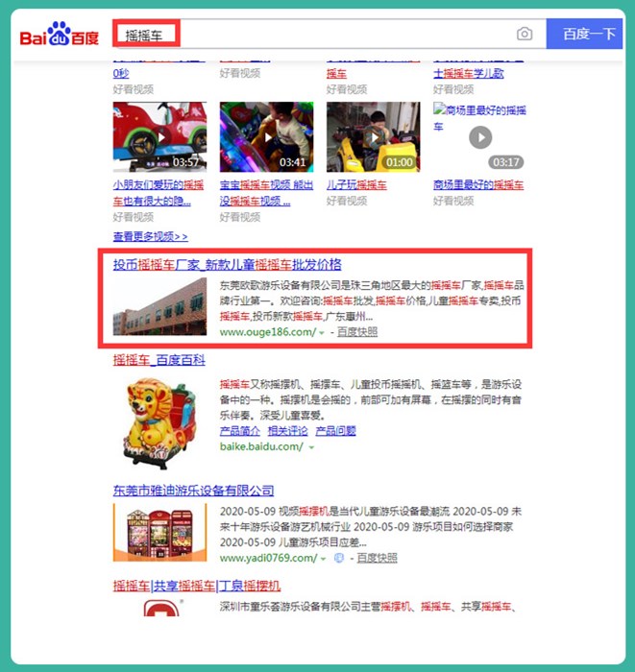Click the Baidu logo
The width and height of the screenshot is (635, 672).
pyautogui.click(x=60, y=34)
